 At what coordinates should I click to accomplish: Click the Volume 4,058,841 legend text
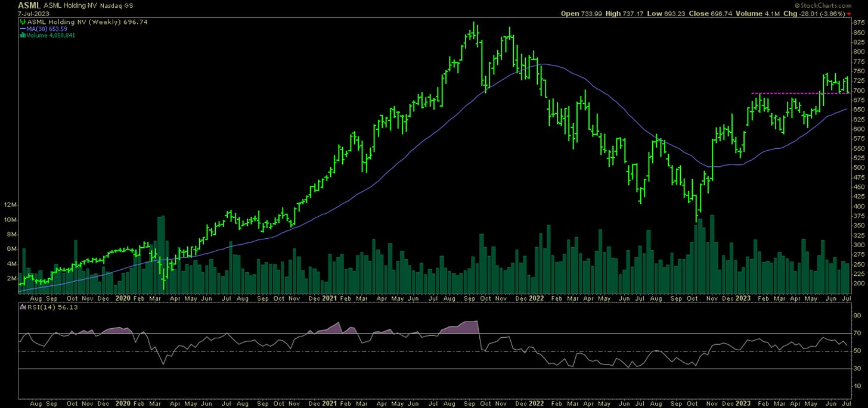[51, 35]
